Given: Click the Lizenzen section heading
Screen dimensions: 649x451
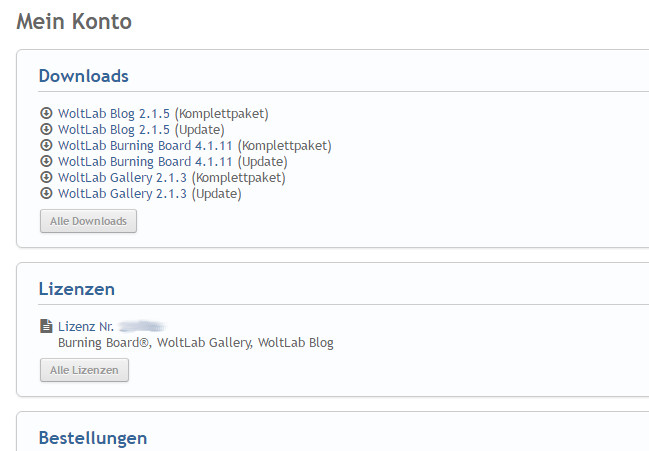Looking at the screenshot, I should [x=76, y=289].
